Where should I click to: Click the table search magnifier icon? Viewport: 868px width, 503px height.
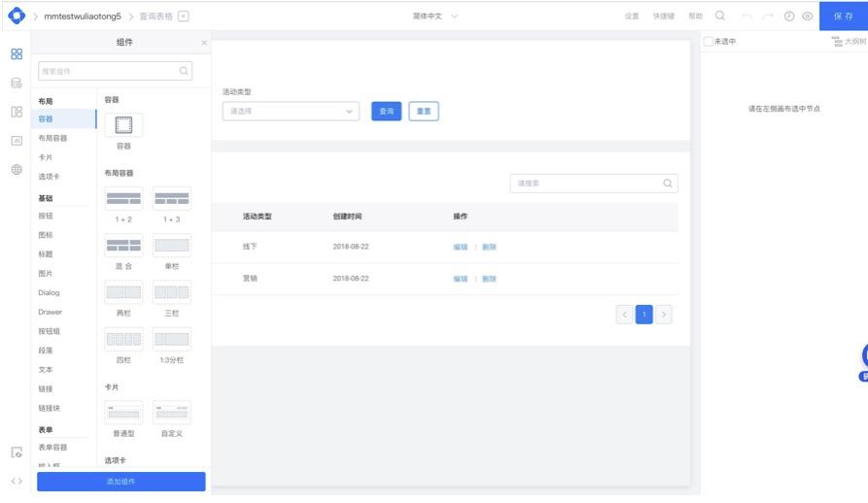point(668,183)
